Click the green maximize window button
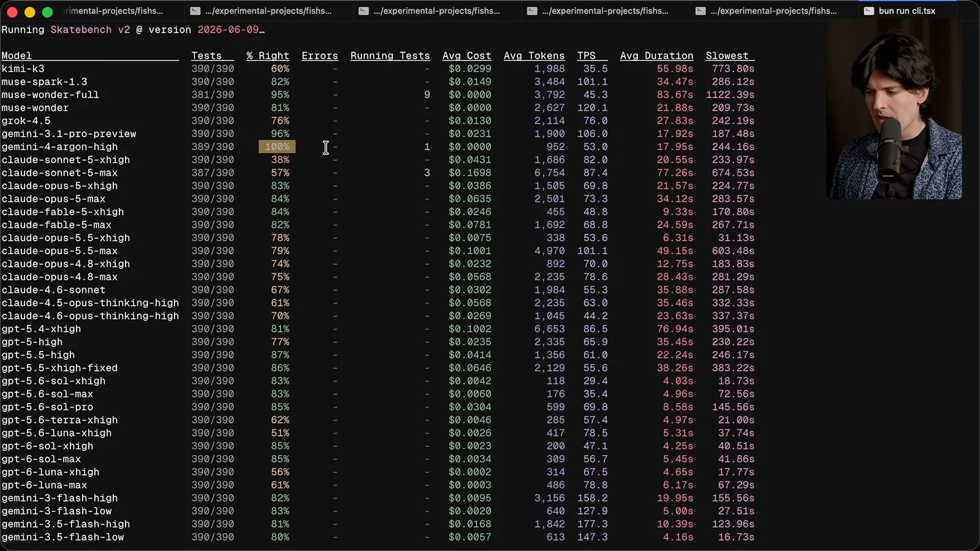 click(x=47, y=12)
